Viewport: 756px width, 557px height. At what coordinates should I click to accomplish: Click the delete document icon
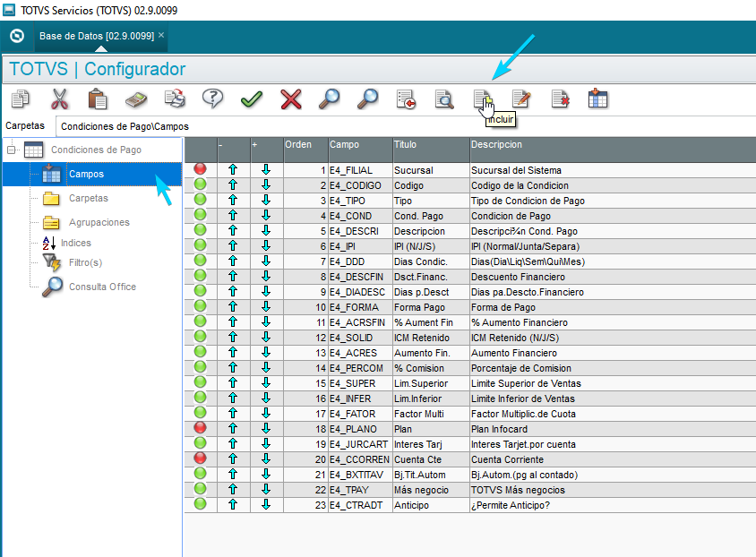pos(560,99)
